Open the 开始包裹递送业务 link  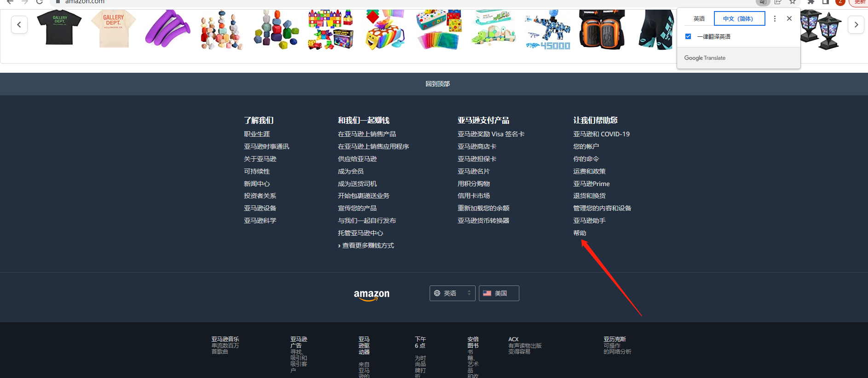pos(363,196)
